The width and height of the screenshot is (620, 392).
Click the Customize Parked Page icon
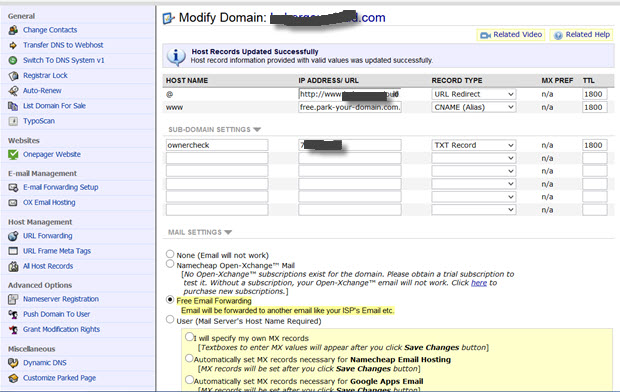[13, 378]
